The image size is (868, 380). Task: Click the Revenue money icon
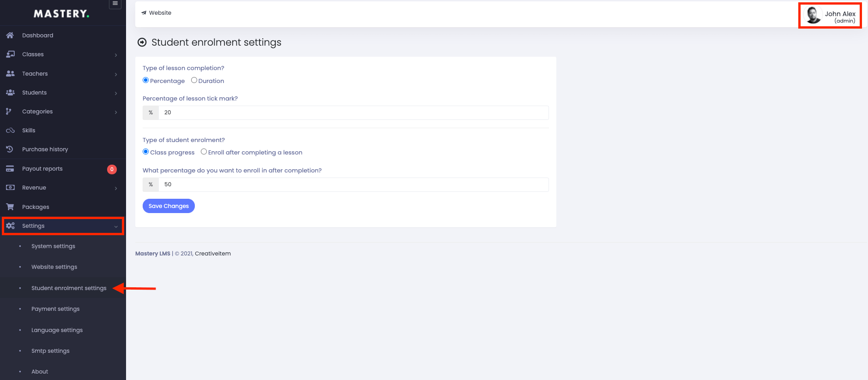10,188
